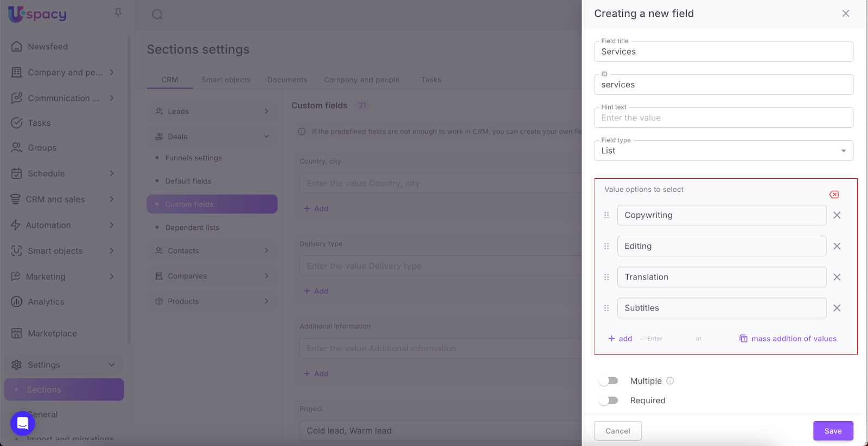Save the new field
This screenshot has height=446, width=868.
click(833, 431)
